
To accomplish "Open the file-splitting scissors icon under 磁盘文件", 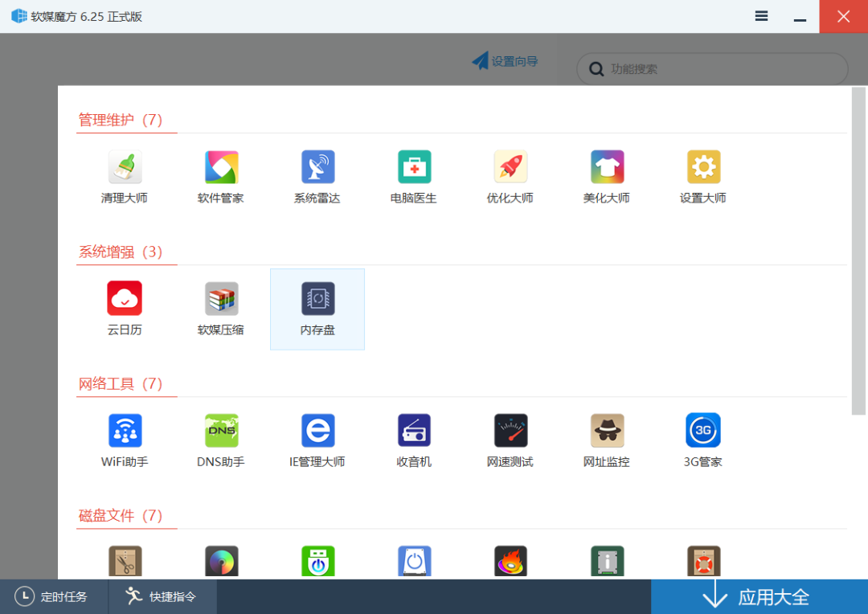I will tap(125, 562).
